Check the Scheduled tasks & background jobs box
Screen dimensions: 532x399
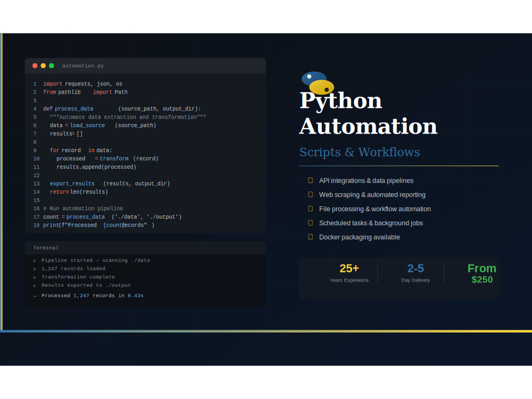point(311,223)
